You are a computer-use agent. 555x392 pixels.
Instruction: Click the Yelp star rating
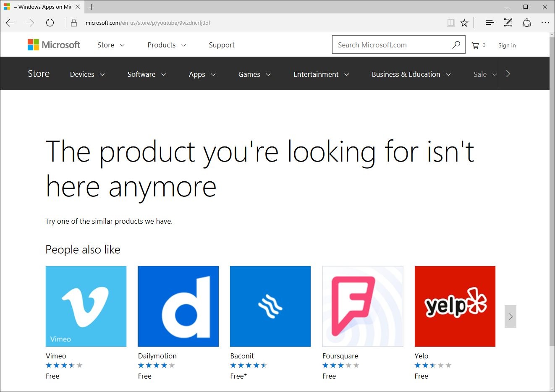point(433,366)
